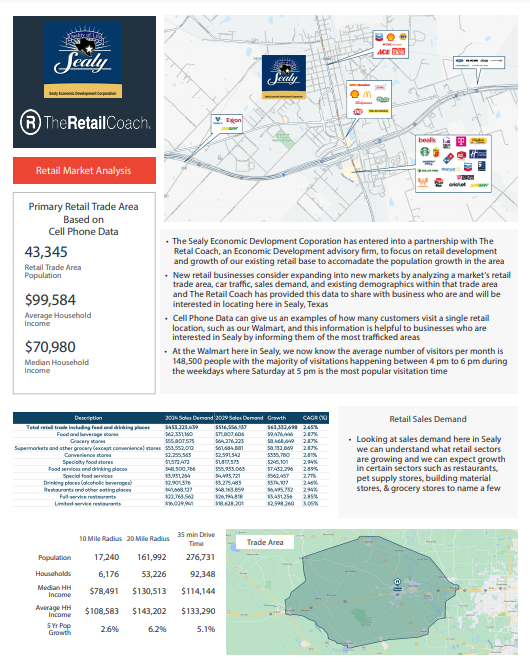Click the 'Convenience stores' row label
The width and height of the screenshot is (530, 662).
click(x=88, y=455)
